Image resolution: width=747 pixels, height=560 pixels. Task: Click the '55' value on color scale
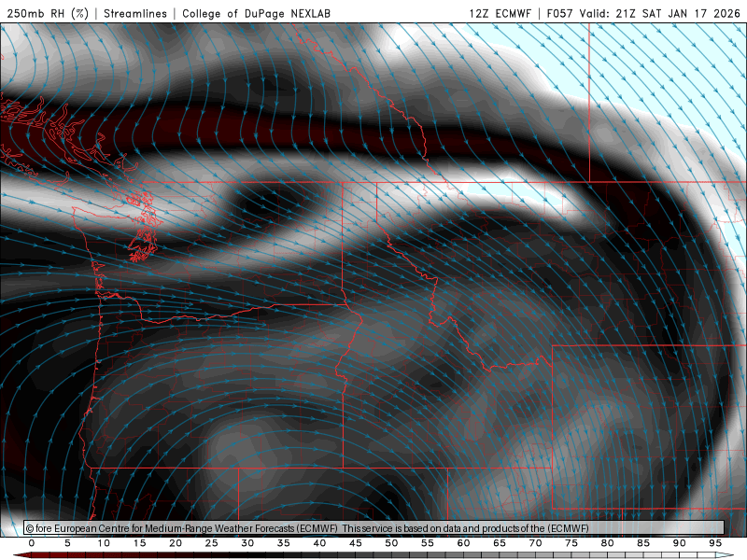point(428,543)
